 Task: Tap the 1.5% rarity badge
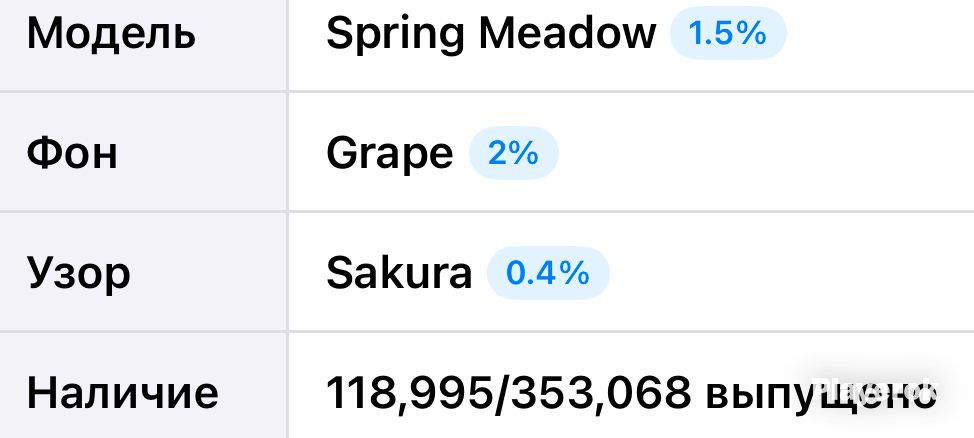(x=728, y=33)
